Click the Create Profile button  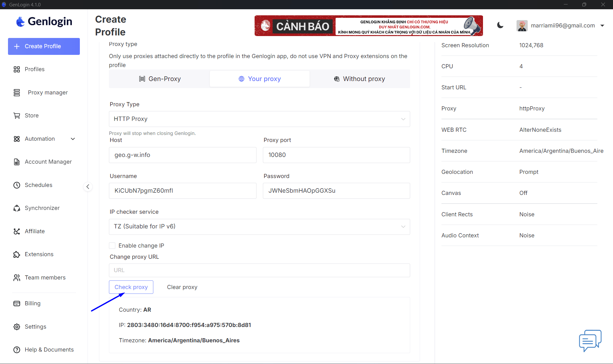click(44, 46)
